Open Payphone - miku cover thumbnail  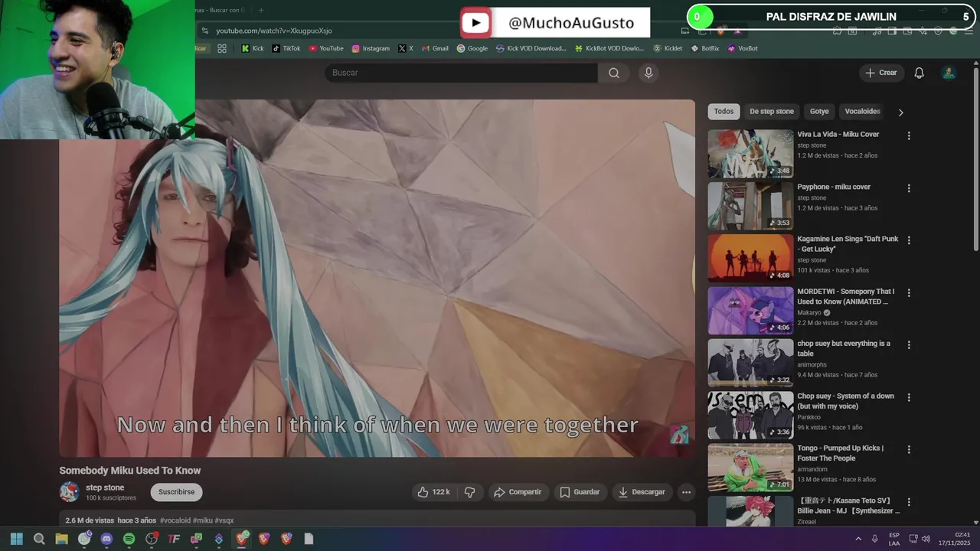coord(750,206)
